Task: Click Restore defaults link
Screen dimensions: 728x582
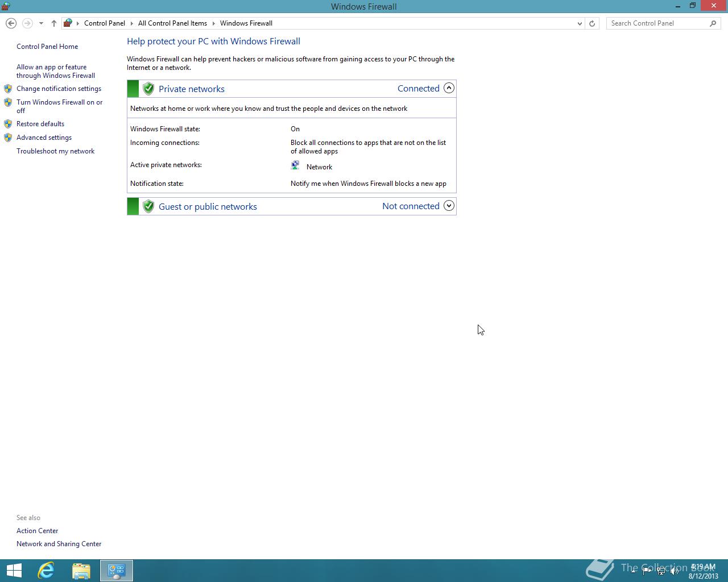Action: click(x=40, y=124)
